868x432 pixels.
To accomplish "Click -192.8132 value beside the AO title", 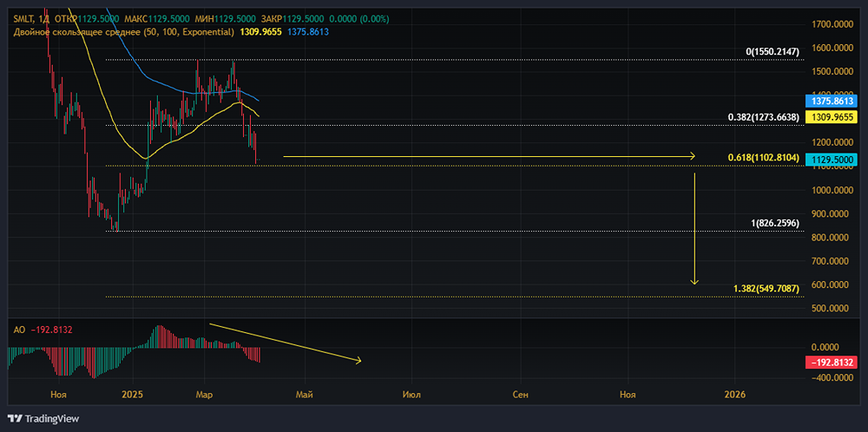I will [x=51, y=330].
